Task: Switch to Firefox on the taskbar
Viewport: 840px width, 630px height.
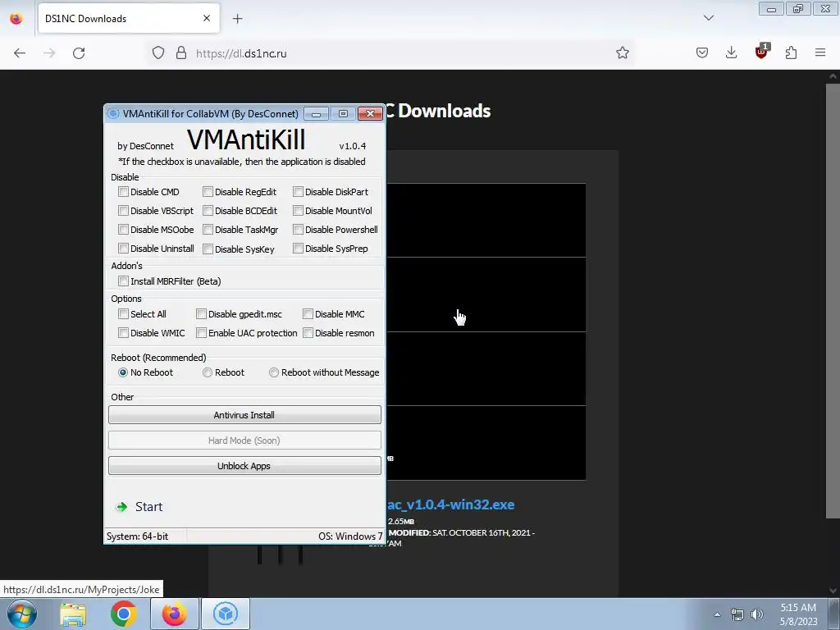Action: [x=174, y=614]
